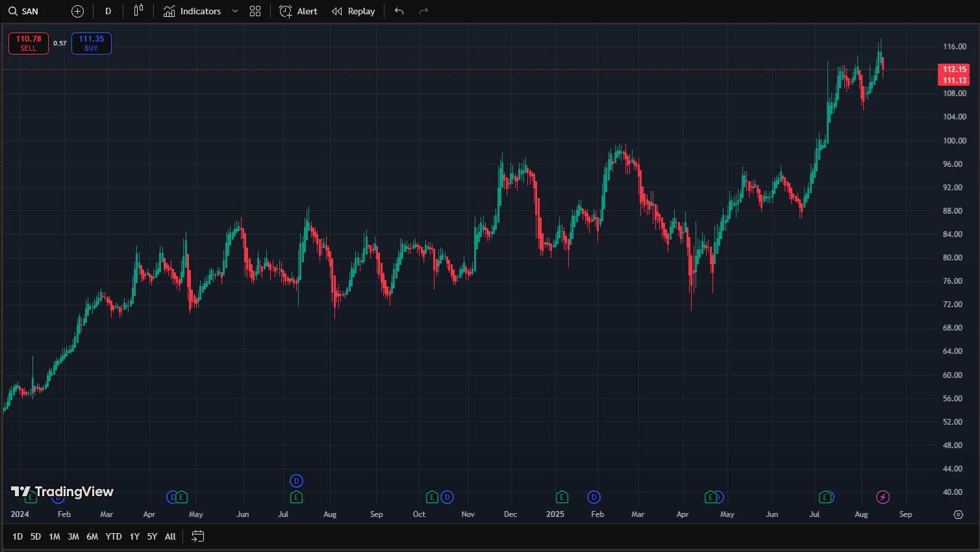Select the 1D date range
This screenshot has width=980, height=552.
[18, 536]
